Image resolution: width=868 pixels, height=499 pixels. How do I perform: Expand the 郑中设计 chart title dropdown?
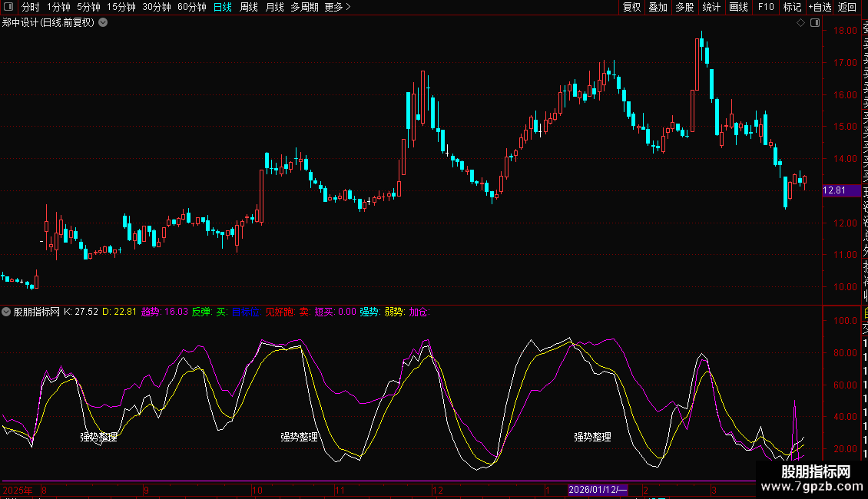point(103,23)
